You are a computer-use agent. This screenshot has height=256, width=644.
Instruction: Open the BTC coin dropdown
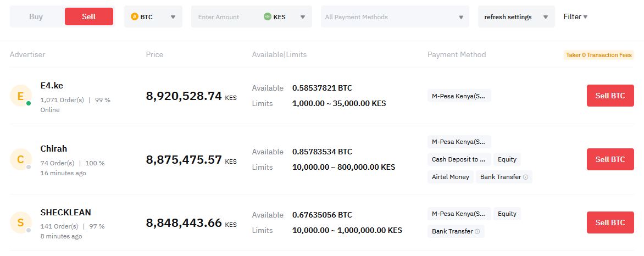tap(153, 17)
